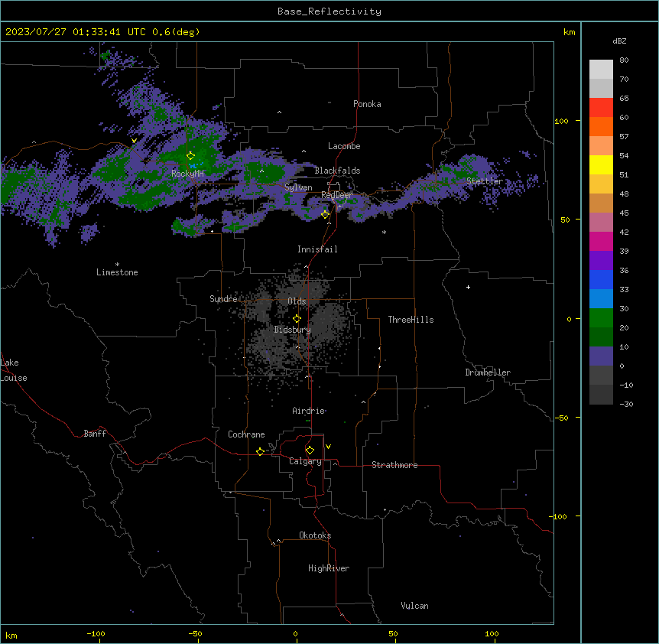
Task: Click the km unit label at top right
Action: (x=569, y=32)
